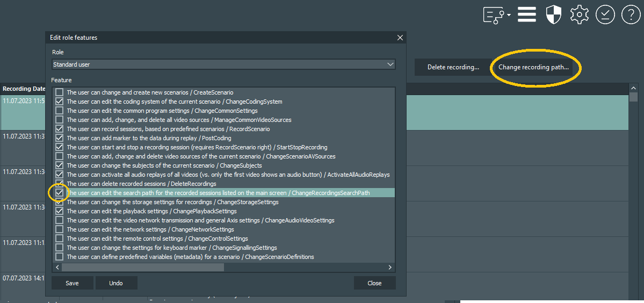Open the settings gear icon
The image size is (644, 303).
click(580, 15)
